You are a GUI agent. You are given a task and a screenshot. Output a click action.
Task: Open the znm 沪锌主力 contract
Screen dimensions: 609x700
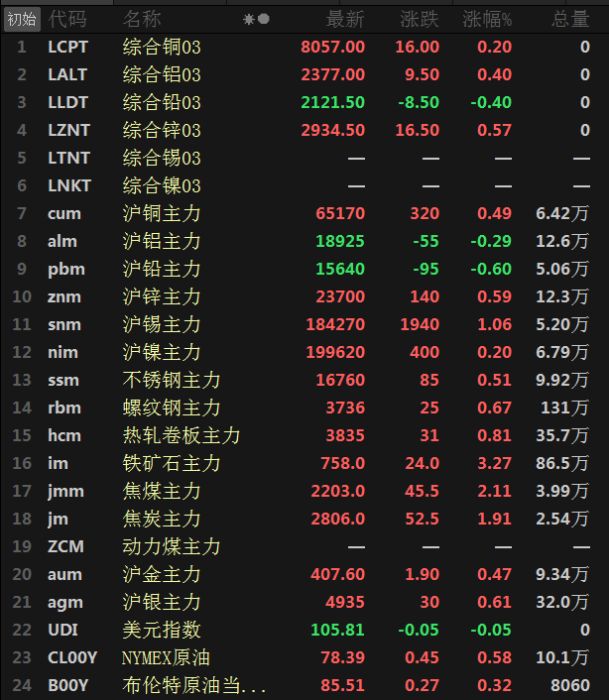[304, 296]
